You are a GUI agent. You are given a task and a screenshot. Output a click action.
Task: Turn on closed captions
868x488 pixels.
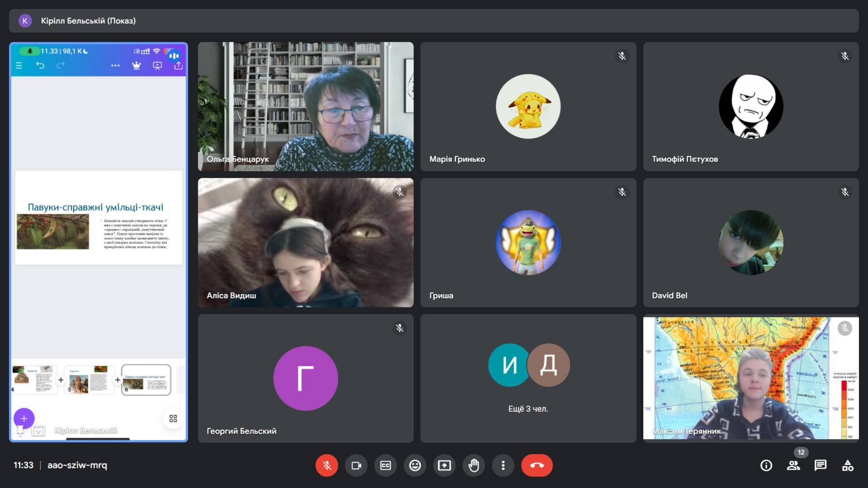(386, 465)
